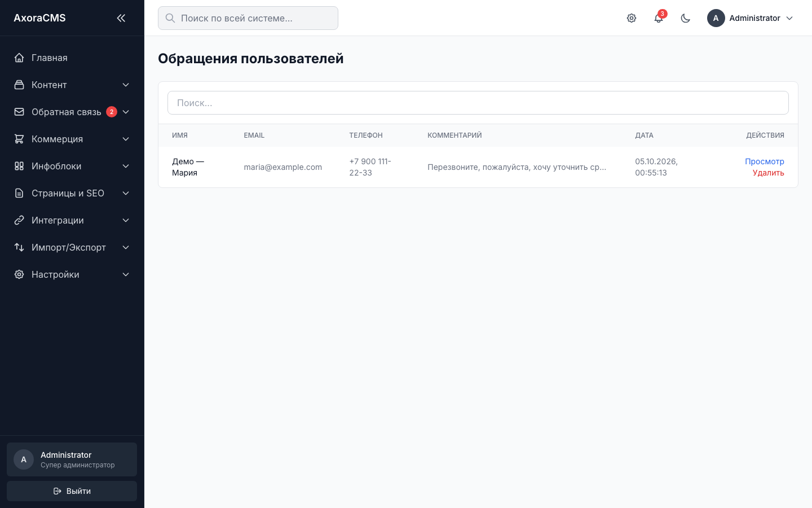812x508 pixels.
Task: Click the Administrator avatar in sidebar footer
Action: coord(24,459)
